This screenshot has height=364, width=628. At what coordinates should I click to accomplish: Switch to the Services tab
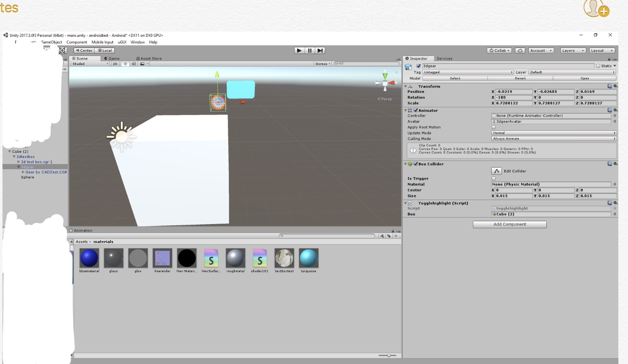click(x=444, y=58)
